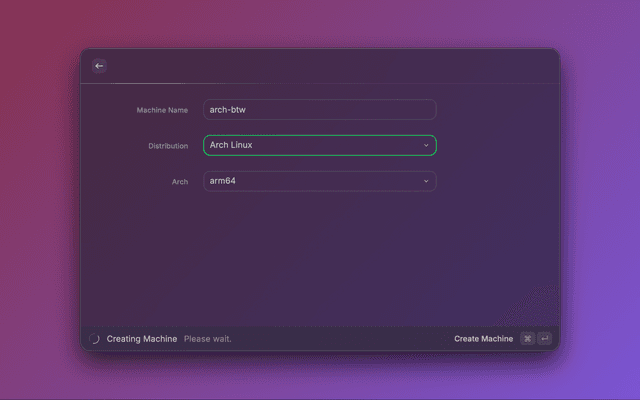Expand the Distribution dropdown chevron
This screenshot has height=400, width=640.
click(x=426, y=146)
